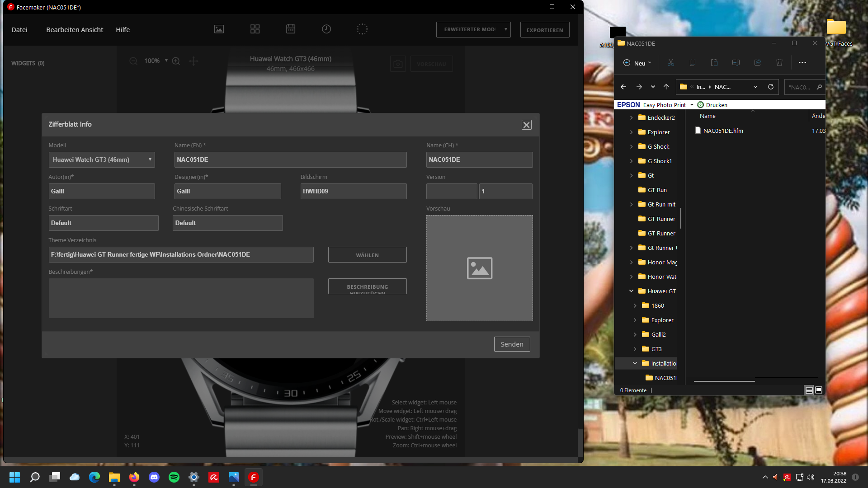Open Neu dropdown in Explorer
The height and width of the screenshot is (488, 868).
pyautogui.click(x=637, y=63)
